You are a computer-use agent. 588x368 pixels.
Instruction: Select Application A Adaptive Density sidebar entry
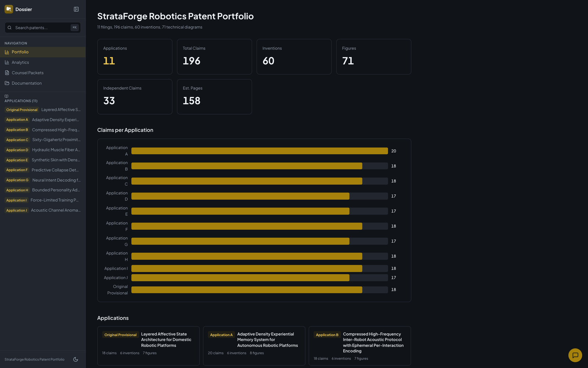tap(43, 120)
